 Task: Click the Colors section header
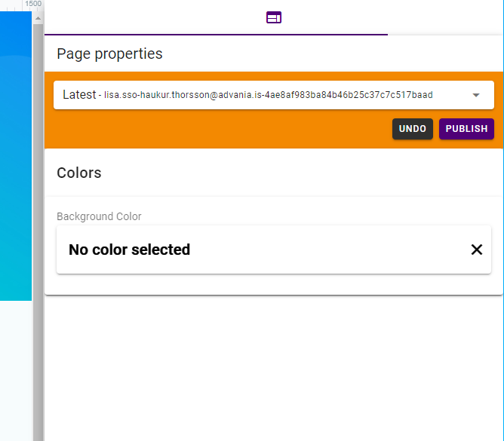(78, 173)
